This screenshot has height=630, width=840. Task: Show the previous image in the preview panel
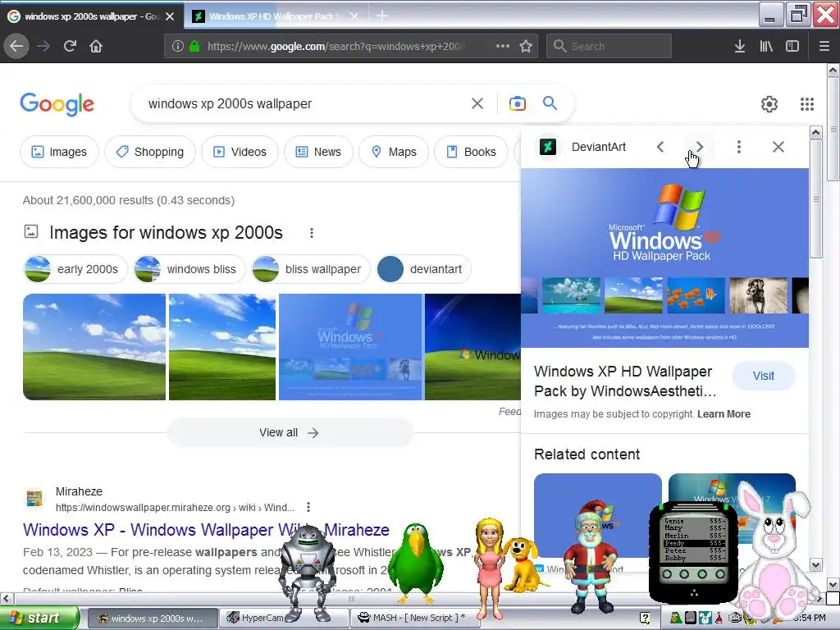(660, 147)
